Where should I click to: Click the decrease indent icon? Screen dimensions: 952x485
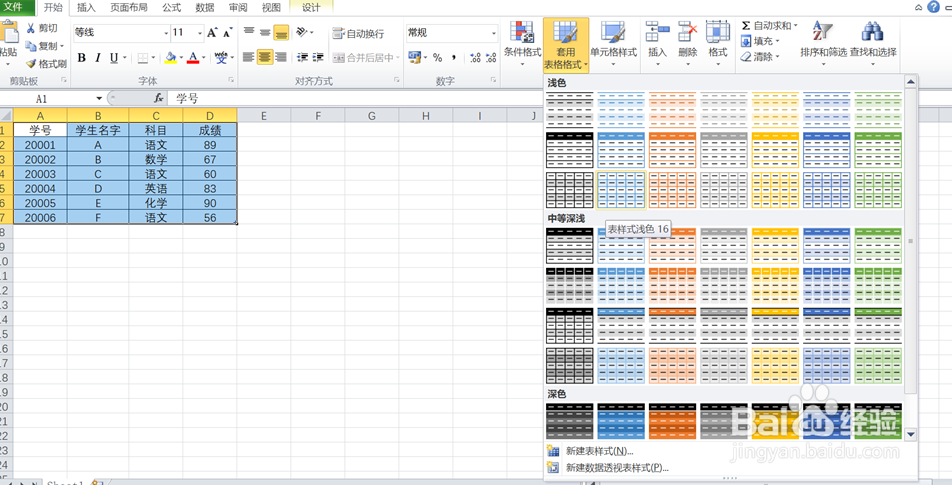[302, 58]
